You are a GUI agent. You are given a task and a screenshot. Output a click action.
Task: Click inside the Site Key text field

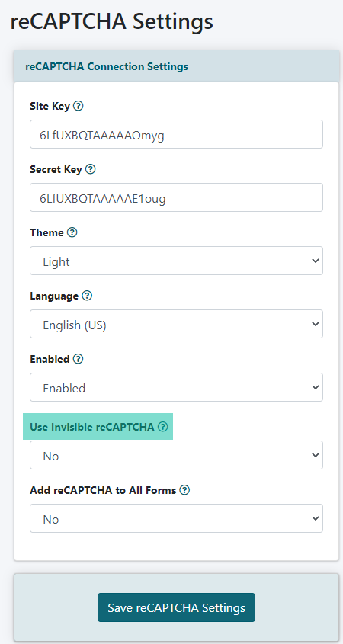[x=176, y=134]
